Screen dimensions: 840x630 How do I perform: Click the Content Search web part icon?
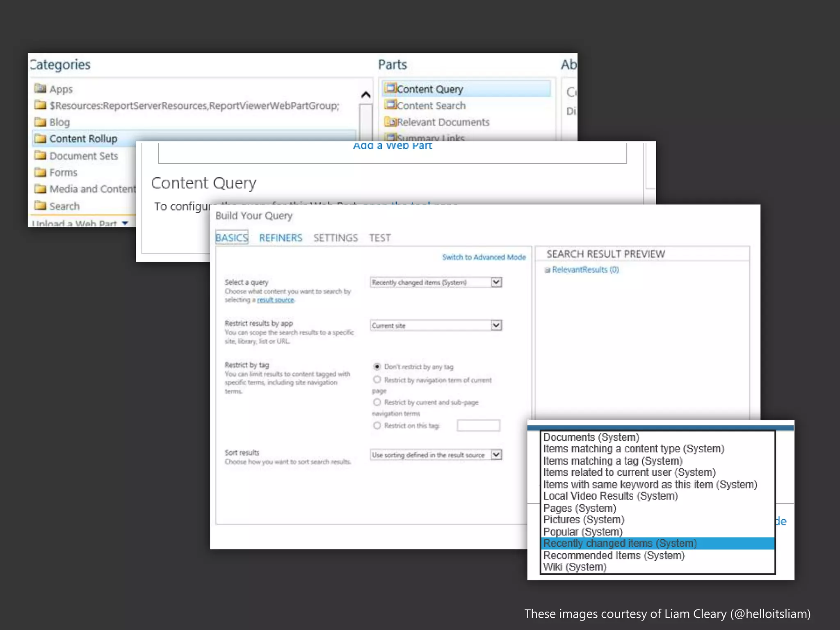pyautogui.click(x=390, y=105)
